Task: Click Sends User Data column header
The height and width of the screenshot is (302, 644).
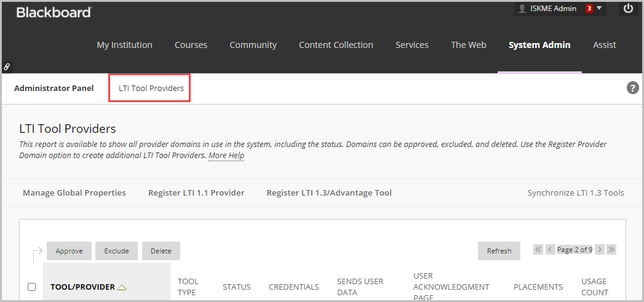Action: coord(360,287)
